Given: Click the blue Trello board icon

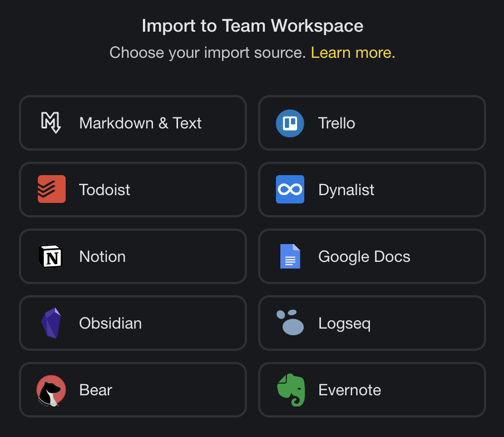Looking at the screenshot, I should pyautogui.click(x=290, y=123).
